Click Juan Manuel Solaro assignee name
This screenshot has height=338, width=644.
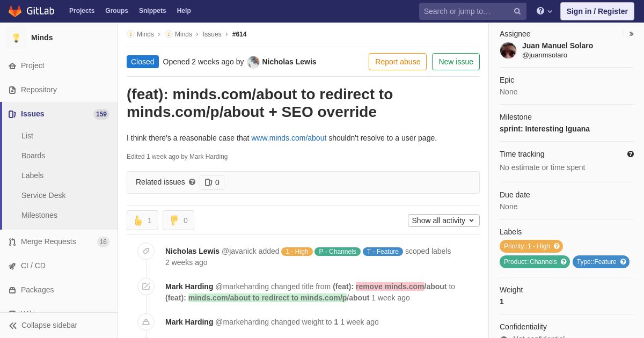[558, 46]
